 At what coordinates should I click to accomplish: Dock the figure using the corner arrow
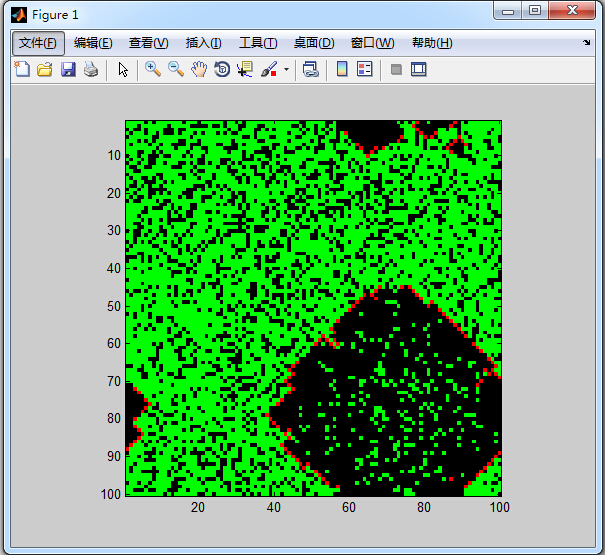[x=586, y=42]
